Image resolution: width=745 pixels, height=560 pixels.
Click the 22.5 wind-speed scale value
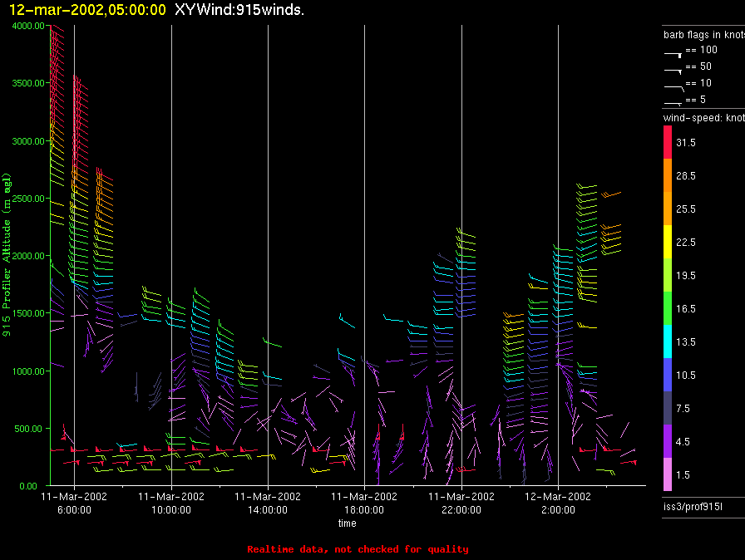coord(686,242)
